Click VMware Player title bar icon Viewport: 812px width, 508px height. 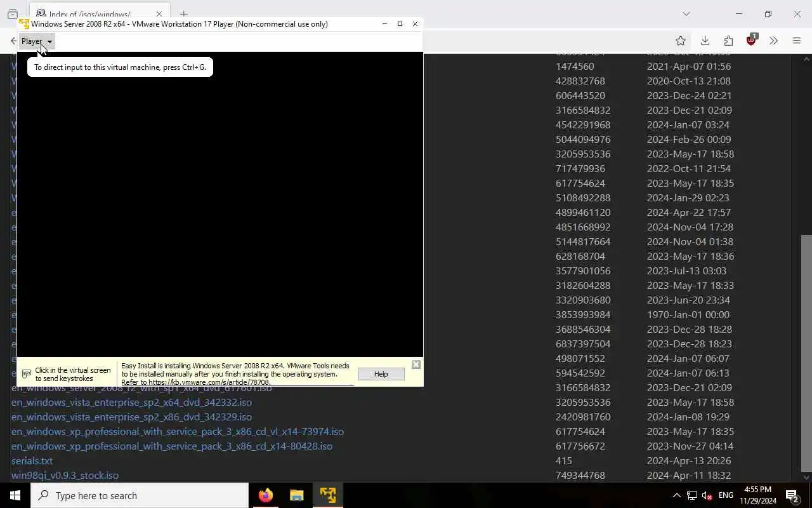(24, 24)
